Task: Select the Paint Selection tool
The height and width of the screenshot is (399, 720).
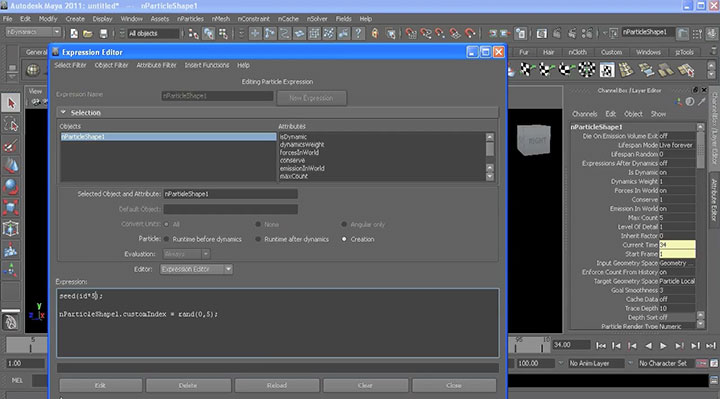Action: 11,145
